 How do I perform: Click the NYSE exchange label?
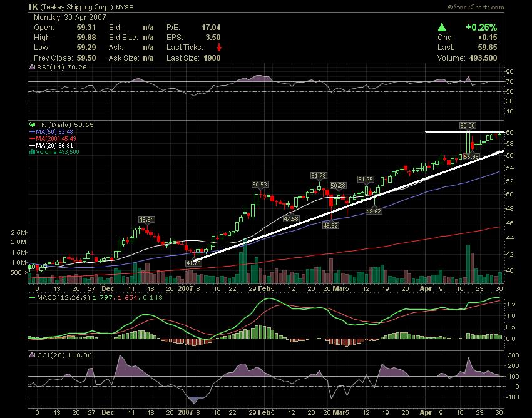(x=124, y=7)
